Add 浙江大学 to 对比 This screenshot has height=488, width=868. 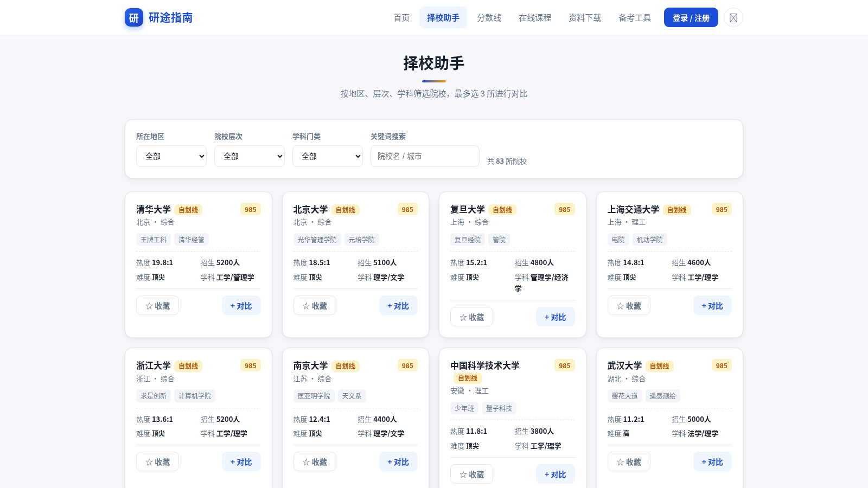(241, 462)
